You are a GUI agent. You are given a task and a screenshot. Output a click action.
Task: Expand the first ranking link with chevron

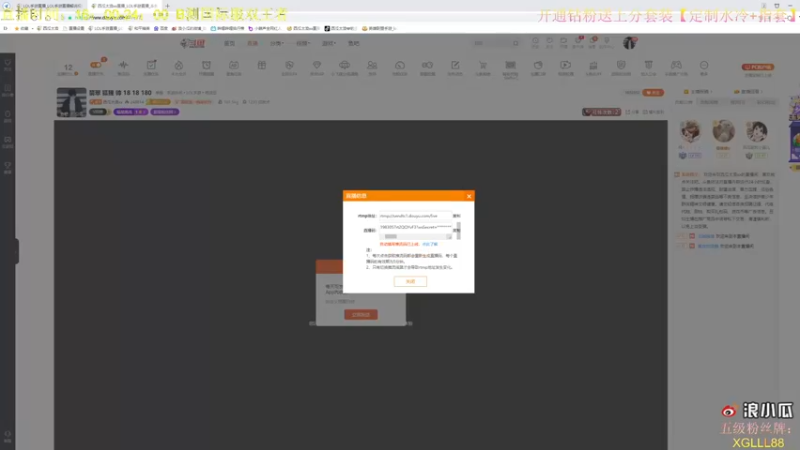[698, 92]
